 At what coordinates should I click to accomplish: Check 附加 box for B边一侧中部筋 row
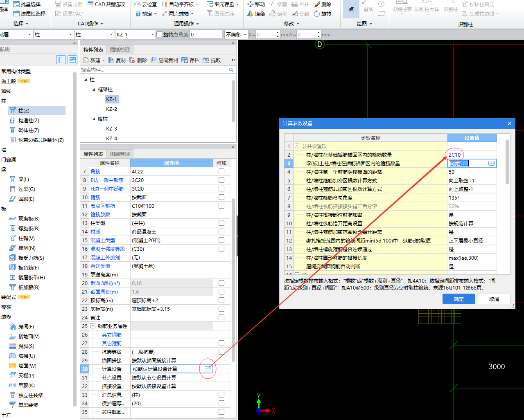click(x=221, y=180)
